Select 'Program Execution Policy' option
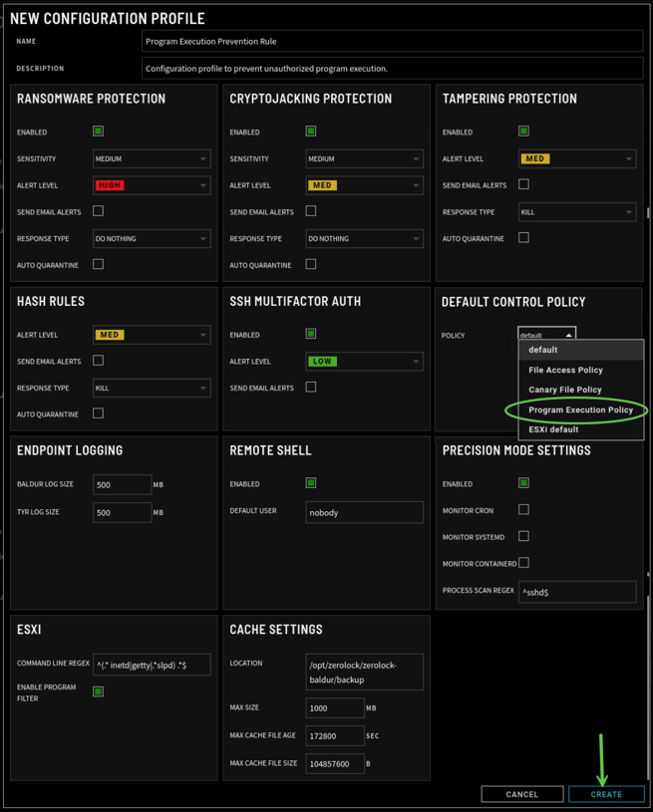The height and width of the screenshot is (812, 653). pyautogui.click(x=581, y=409)
